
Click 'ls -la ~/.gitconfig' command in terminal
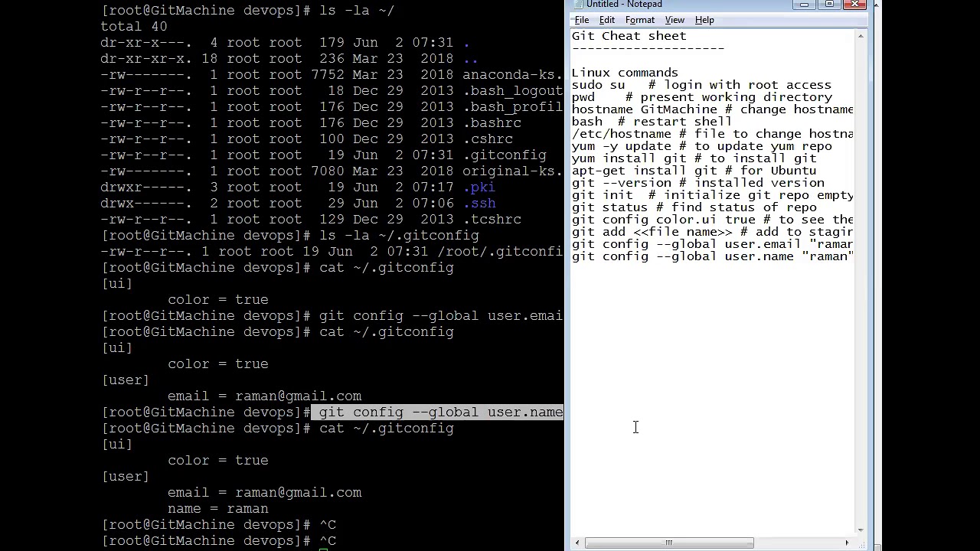point(399,236)
